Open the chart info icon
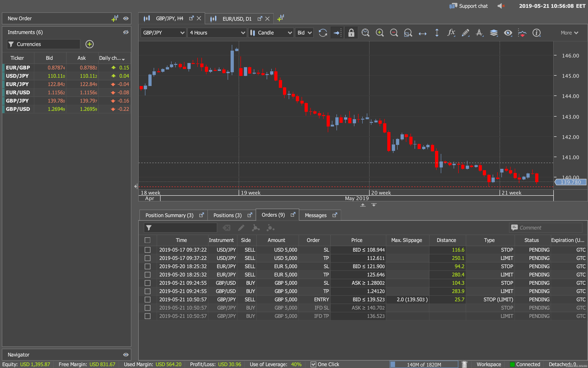Image resolution: width=588 pixels, height=368 pixels. [x=536, y=33]
